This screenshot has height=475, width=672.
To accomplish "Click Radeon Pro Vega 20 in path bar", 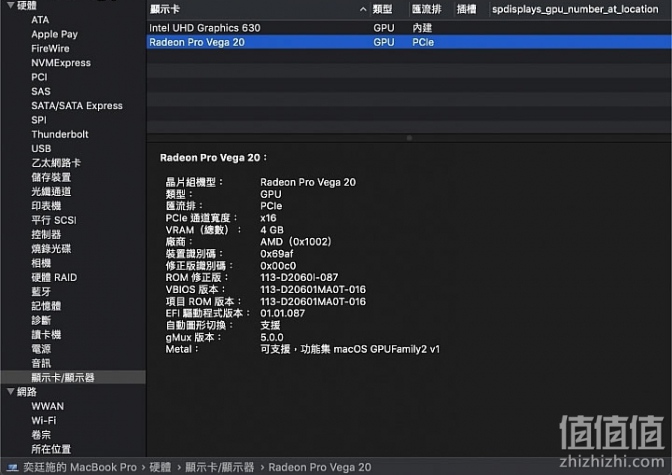I will click(x=320, y=467).
